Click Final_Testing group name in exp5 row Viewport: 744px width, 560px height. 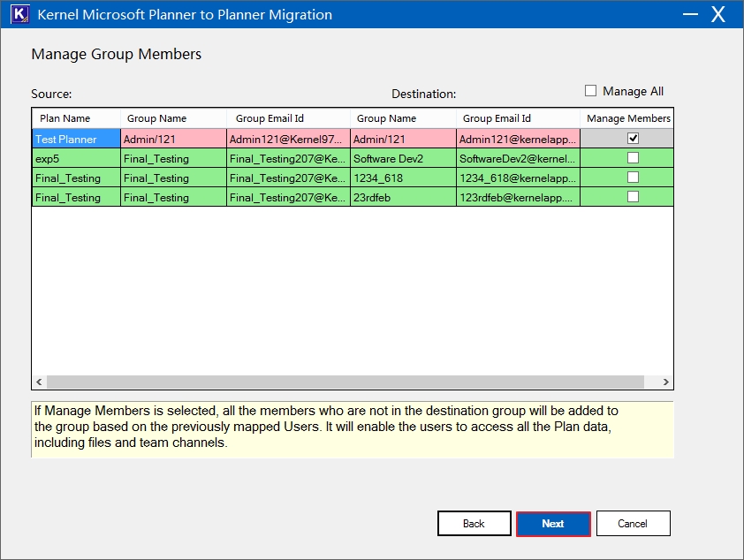tap(173, 158)
